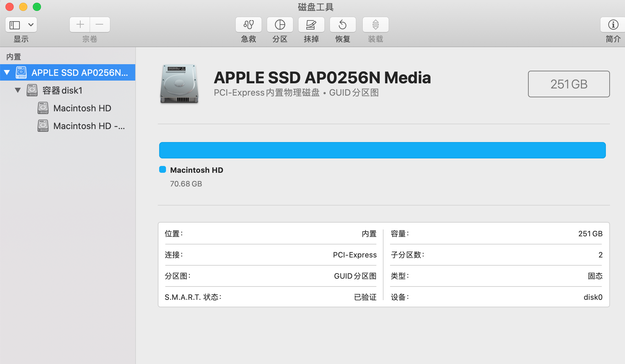Viewport: 625px width, 364px height.
Task: Select Macintosh HD volume in sidebar
Action: click(x=82, y=108)
